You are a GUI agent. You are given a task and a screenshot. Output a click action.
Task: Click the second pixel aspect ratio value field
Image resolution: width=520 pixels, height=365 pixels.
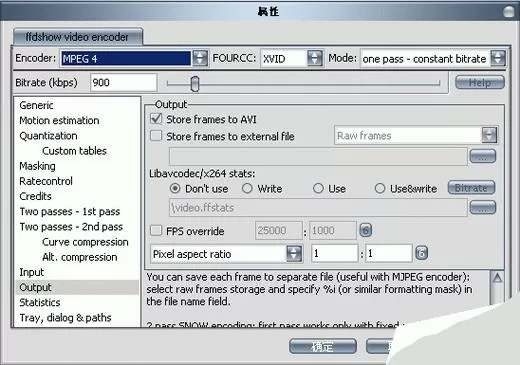coord(389,254)
